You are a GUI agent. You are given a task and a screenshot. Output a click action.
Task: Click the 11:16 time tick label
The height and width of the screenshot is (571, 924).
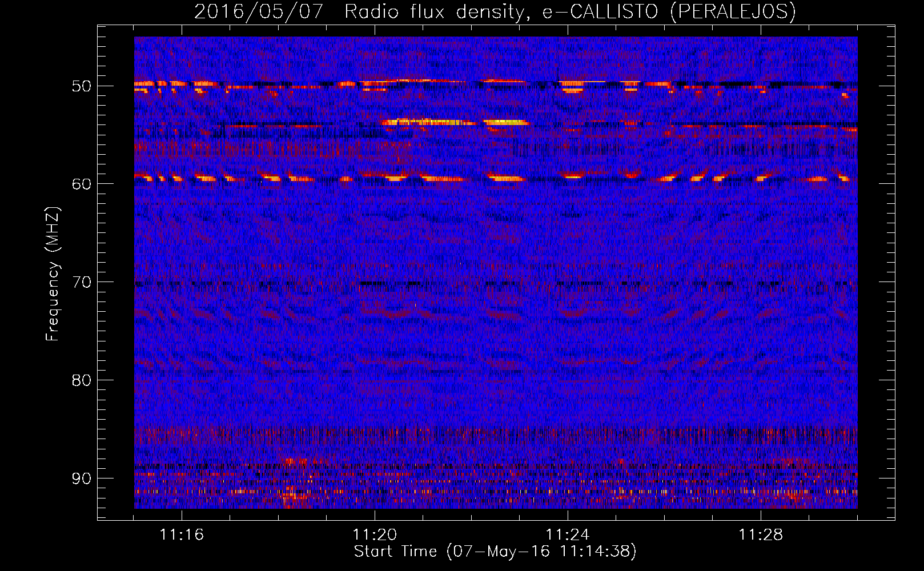point(182,535)
